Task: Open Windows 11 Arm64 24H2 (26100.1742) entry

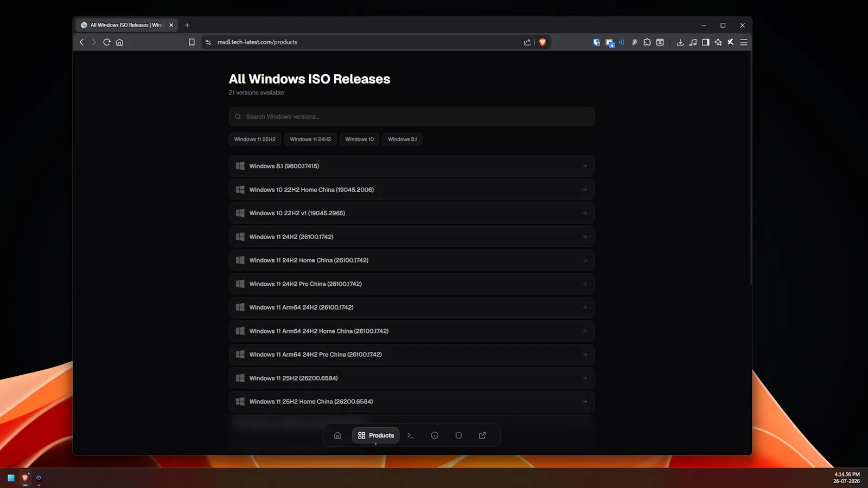Action: pyautogui.click(x=412, y=307)
